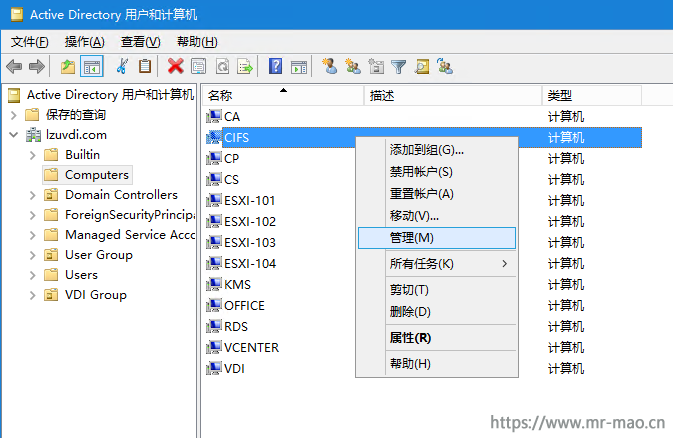Sort by the 描述 column header
The width and height of the screenshot is (673, 438).
(453, 95)
